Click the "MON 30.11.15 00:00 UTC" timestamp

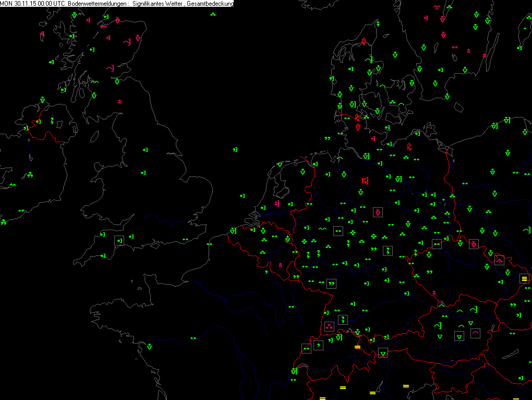(33, 4)
